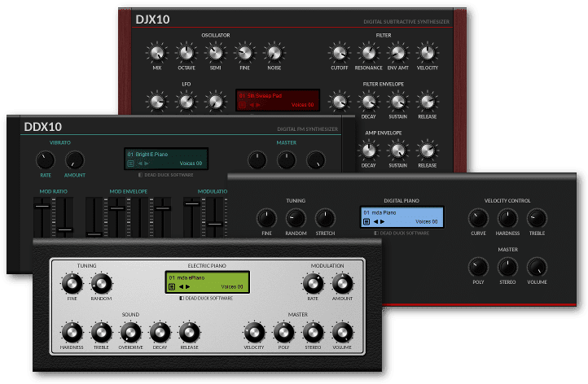Click the '01 mda ePiano' preset name
Viewport: 588px width, 384px height.
click(x=186, y=278)
